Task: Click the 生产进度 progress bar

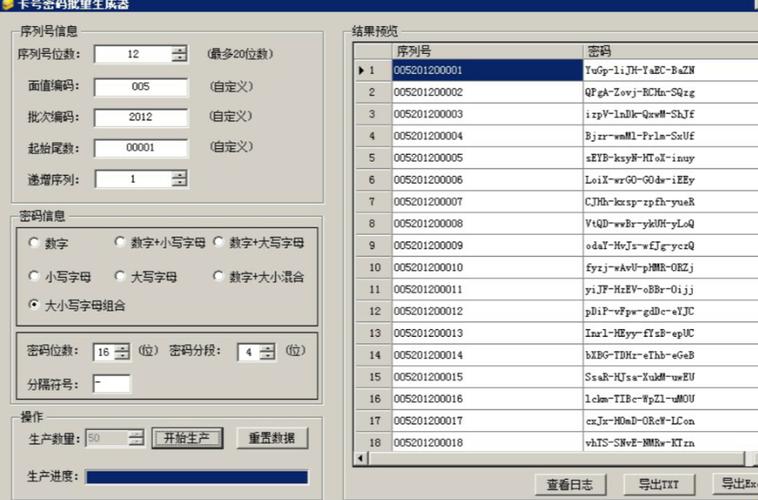Action: point(197,477)
